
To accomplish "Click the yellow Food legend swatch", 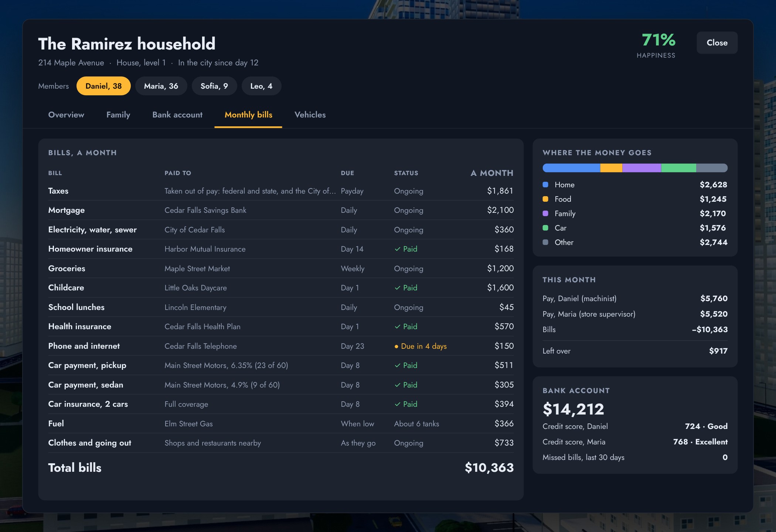I will [545, 199].
